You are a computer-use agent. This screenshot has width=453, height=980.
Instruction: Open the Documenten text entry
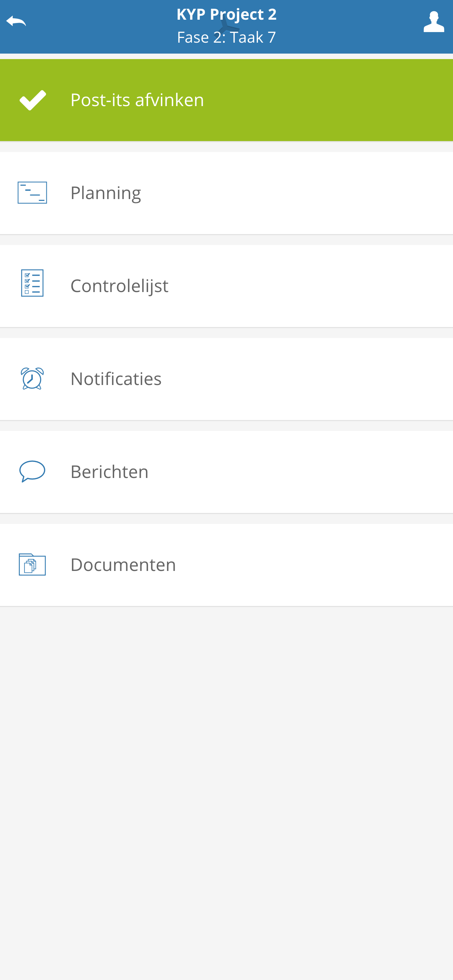[123, 565]
